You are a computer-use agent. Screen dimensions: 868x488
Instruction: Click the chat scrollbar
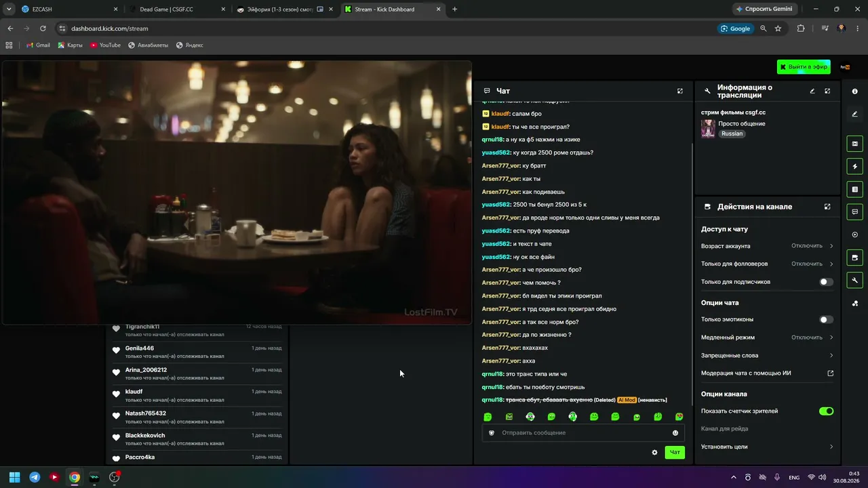(692, 274)
